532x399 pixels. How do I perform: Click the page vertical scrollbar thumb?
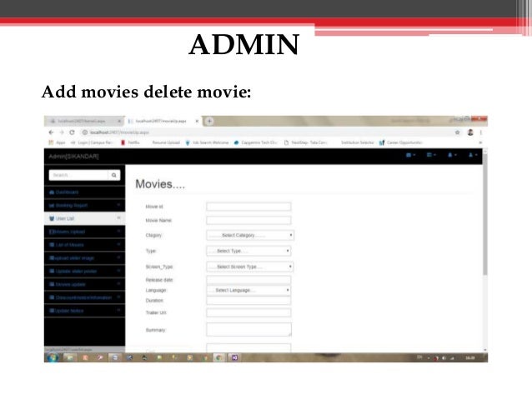click(484, 213)
